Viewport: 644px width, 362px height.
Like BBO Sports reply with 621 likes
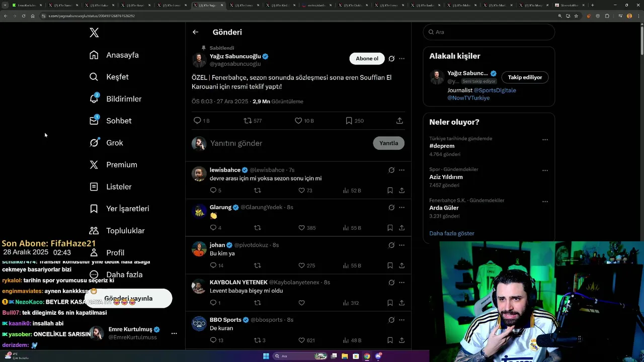coord(306,340)
